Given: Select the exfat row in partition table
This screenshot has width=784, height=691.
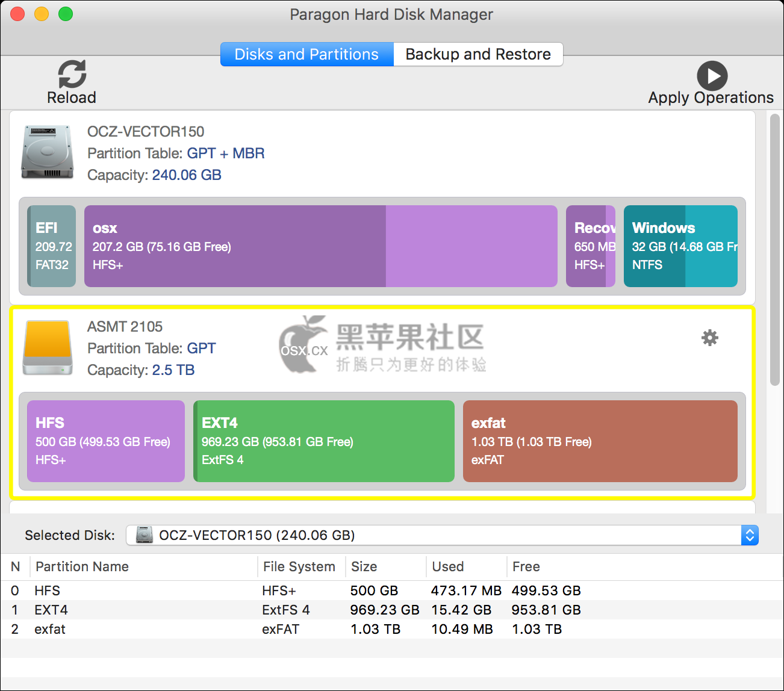Looking at the screenshot, I should pos(392,629).
